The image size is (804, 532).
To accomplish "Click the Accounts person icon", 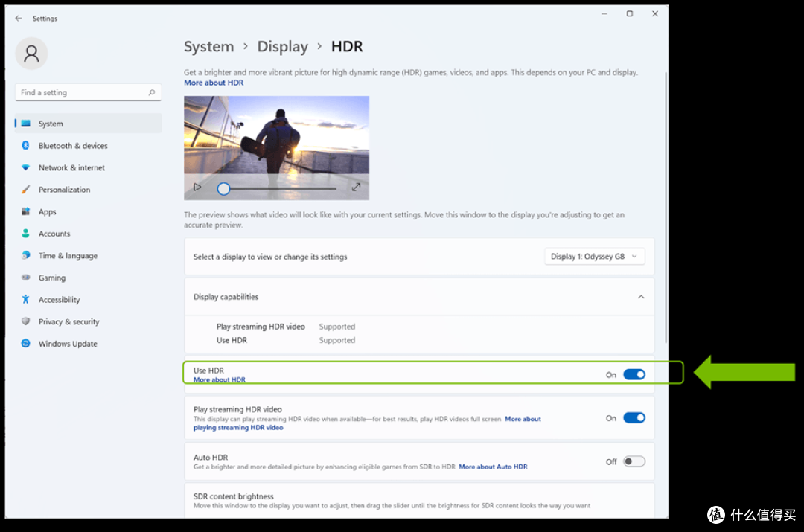I will (25, 234).
